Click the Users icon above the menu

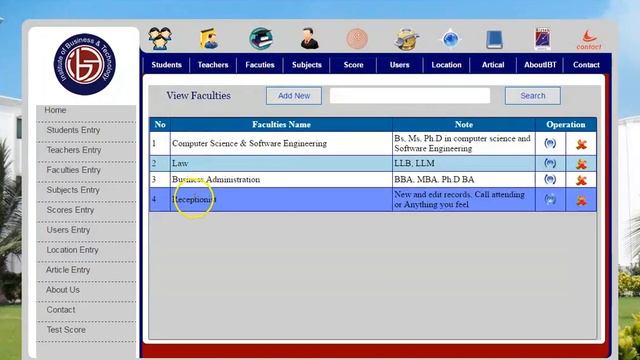tap(407, 40)
